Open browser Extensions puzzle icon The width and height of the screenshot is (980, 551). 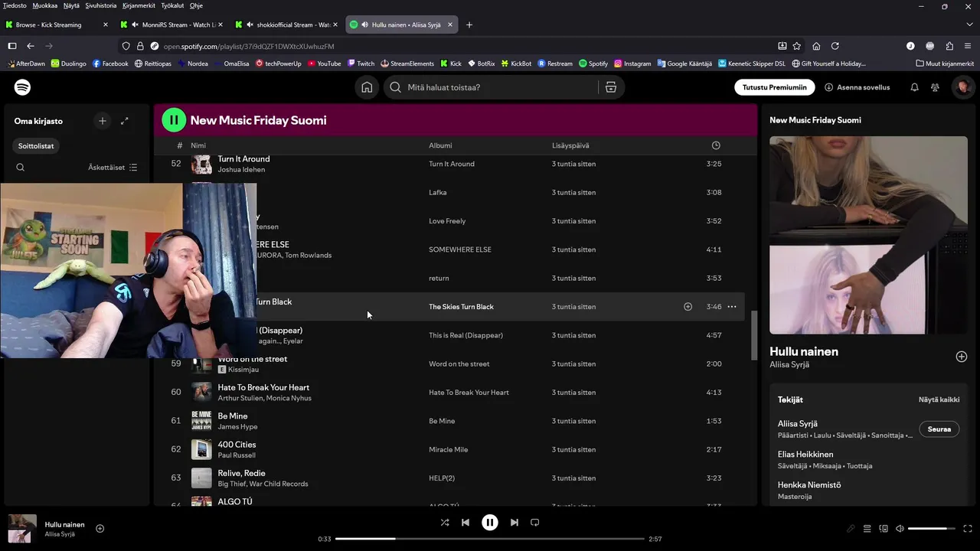pyautogui.click(x=949, y=46)
